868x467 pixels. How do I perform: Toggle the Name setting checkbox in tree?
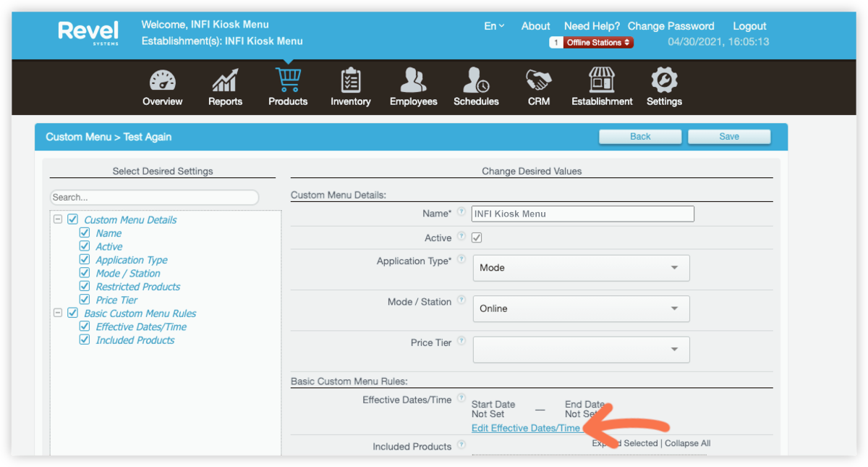[x=84, y=233]
